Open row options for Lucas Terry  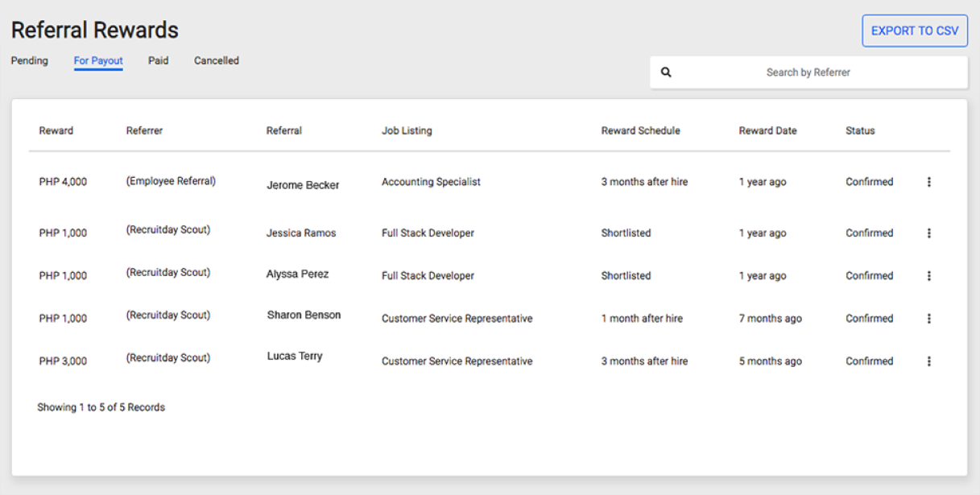928,361
